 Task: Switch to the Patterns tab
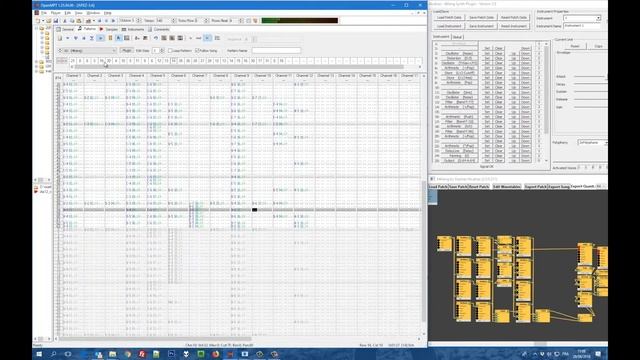pos(87,29)
